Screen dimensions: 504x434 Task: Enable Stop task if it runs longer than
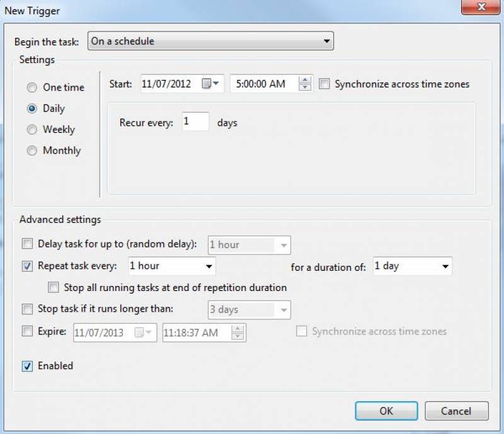click(x=27, y=309)
